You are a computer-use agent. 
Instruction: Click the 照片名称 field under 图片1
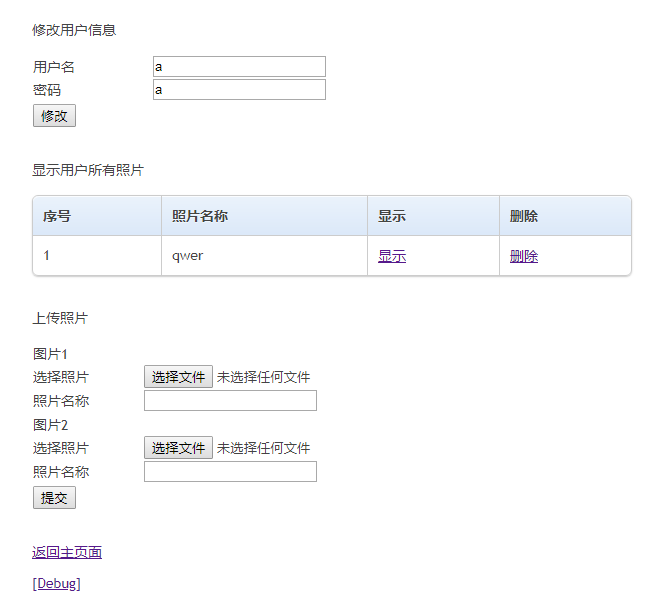(x=230, y=400)
